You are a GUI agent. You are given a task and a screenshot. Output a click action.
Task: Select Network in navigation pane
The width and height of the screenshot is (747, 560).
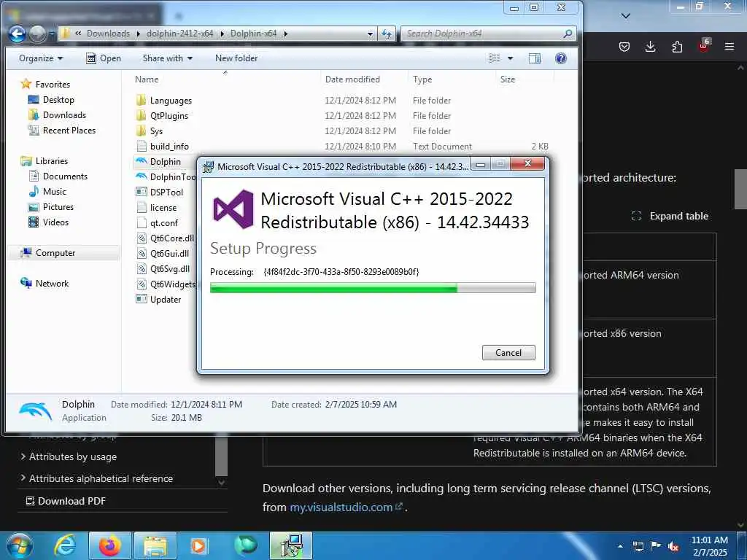point(44,284)
